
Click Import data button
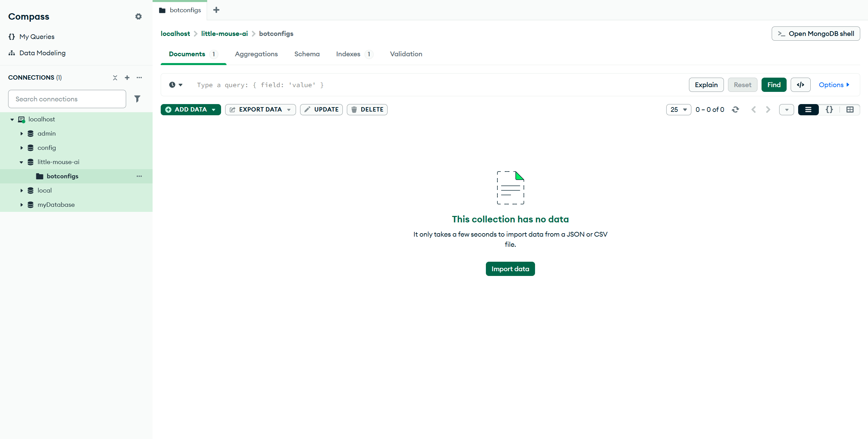tap(510, 269)
